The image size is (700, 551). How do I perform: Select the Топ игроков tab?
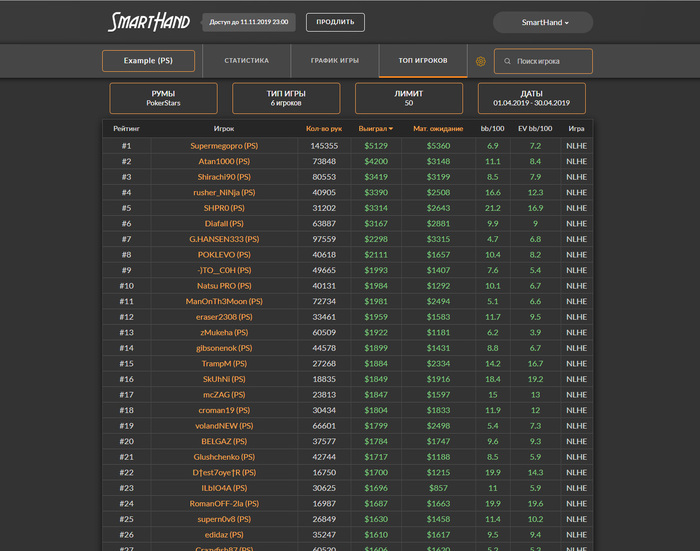pyautogui.click(x=423, y=61)
